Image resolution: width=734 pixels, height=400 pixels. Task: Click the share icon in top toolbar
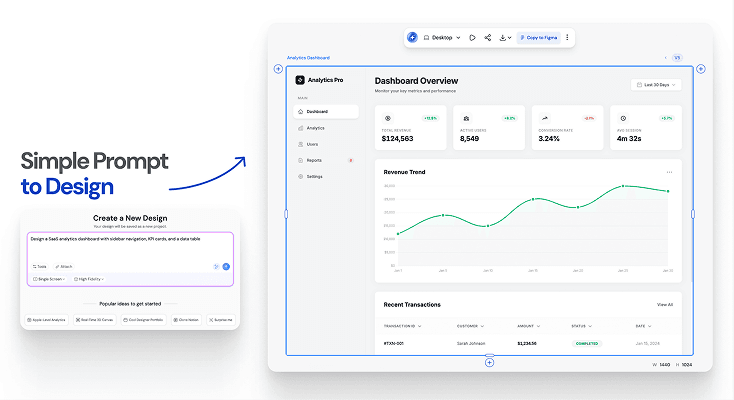pyautogui.click(x=487, y=37)
